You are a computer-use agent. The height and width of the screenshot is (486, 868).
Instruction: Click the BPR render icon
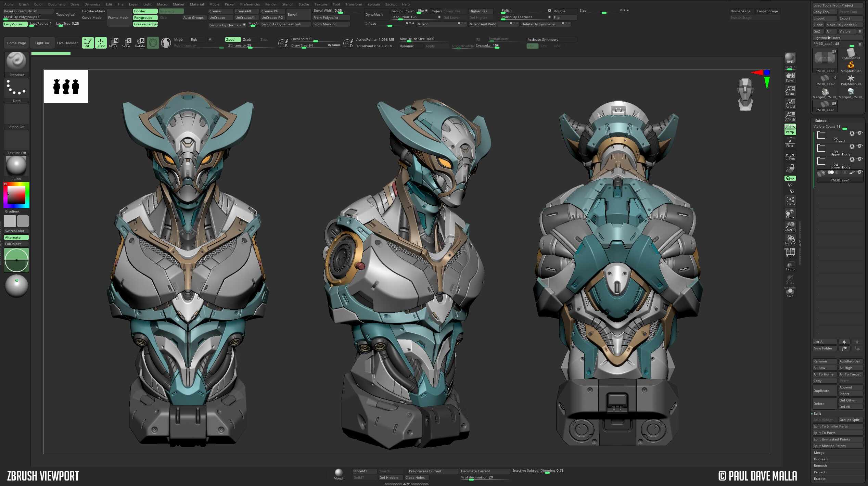point(790,58)
